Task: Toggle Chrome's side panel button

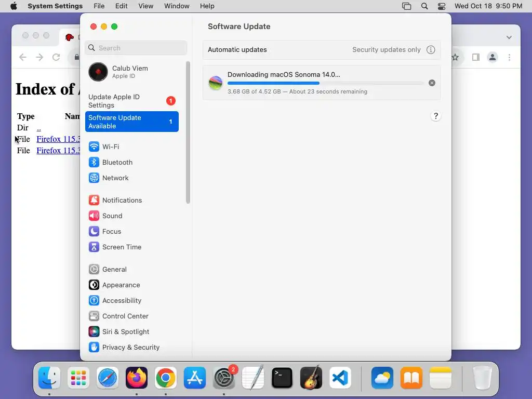Action: point(476,57)
